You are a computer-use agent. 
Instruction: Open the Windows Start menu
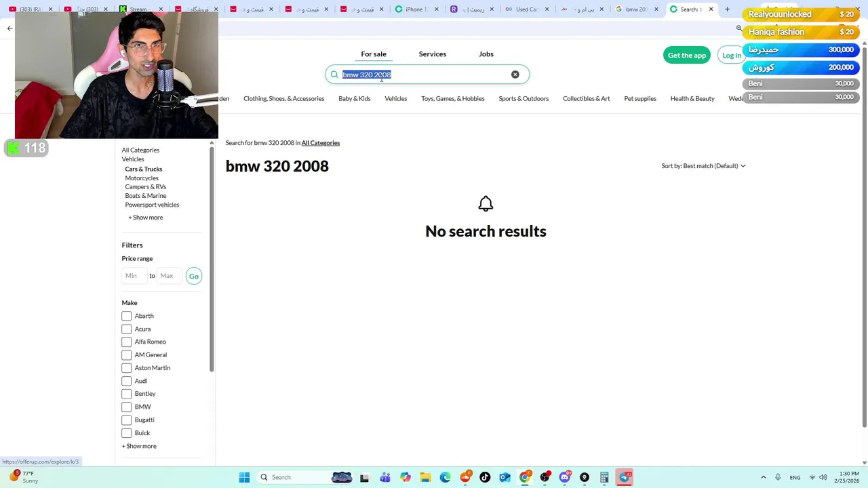(244, 477)
